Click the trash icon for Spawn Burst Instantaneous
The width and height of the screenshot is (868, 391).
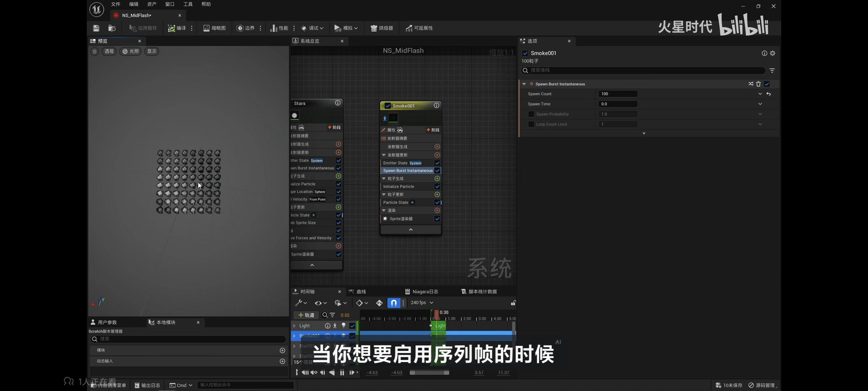758,84
